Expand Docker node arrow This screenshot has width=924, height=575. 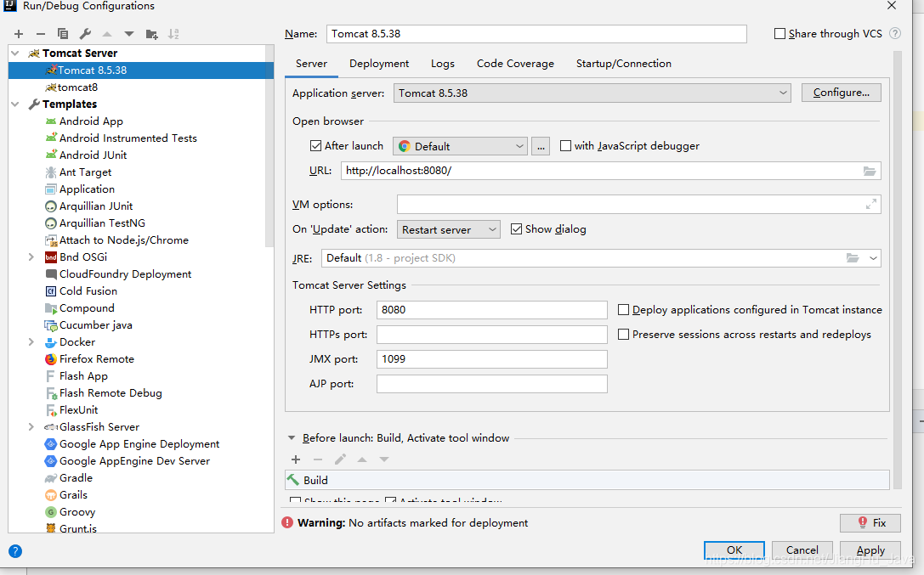(31, 342)
